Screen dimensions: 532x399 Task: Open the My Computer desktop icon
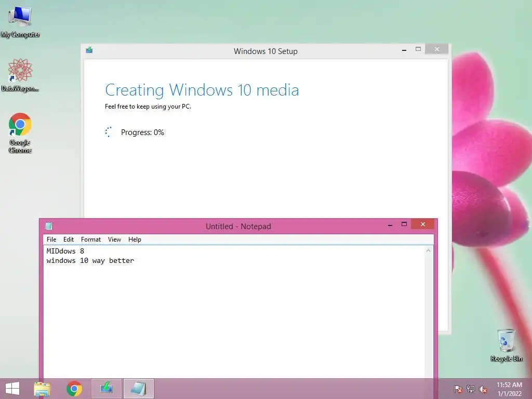tap(20, 21)
